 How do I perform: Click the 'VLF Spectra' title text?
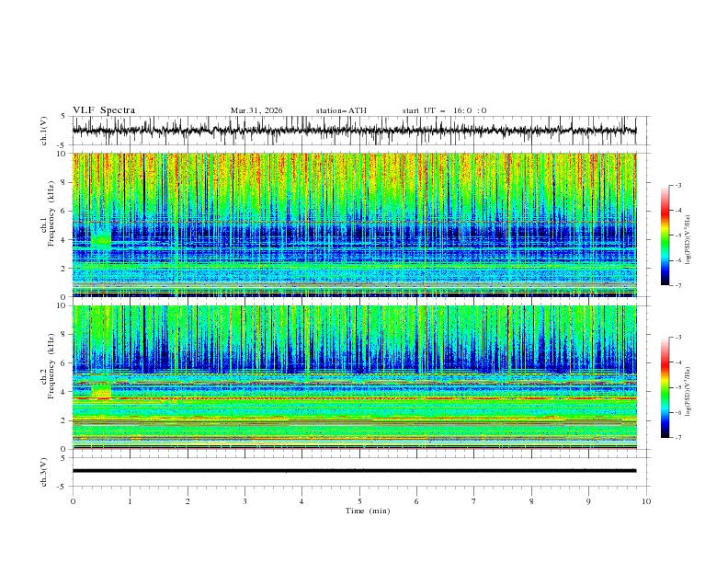point(104,110)
